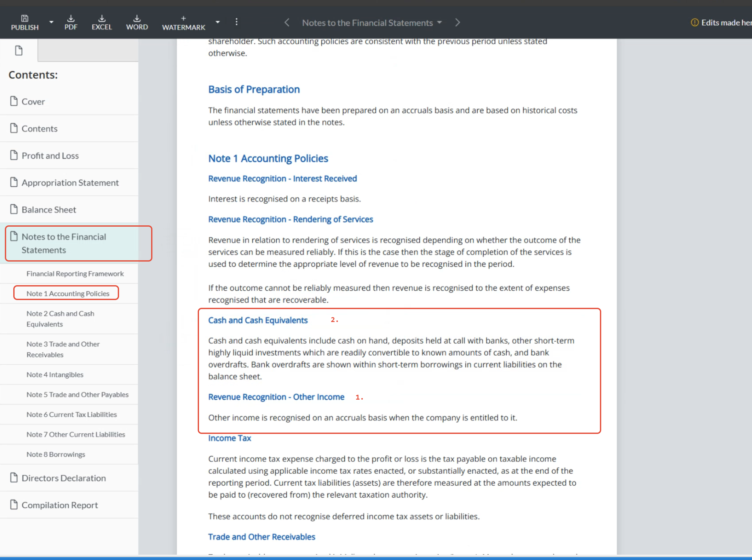752x560 pixels.
Task: Open the Compilation Report page
Action: pyautogui.click(x=59, y=505)
